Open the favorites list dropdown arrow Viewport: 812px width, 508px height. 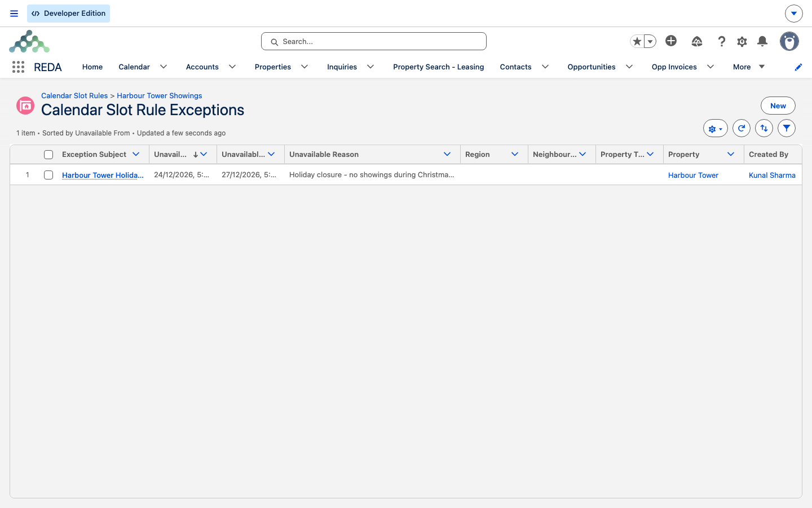tap(650, 41)
